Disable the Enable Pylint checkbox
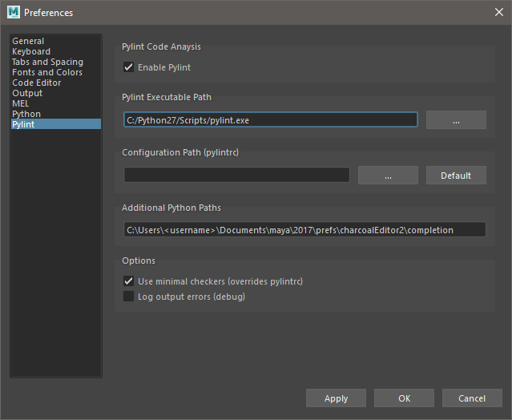 tap(128, 67)
